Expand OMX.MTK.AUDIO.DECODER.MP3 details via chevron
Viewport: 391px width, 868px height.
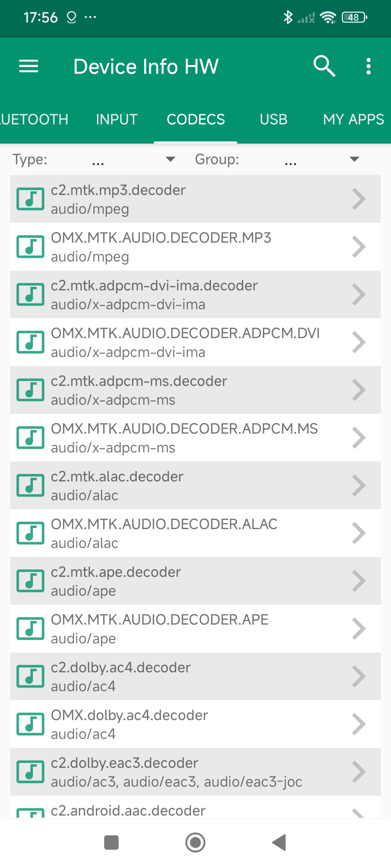pos(358,247)
